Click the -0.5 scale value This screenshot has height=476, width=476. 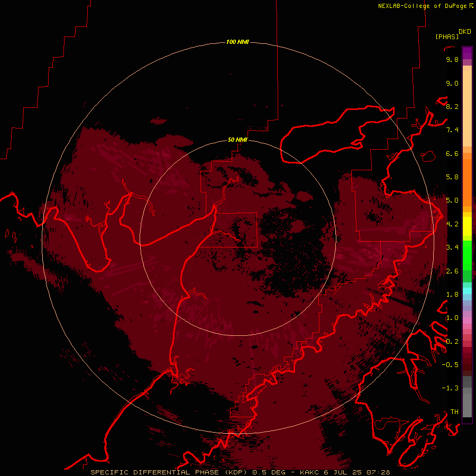pyautogui.click(x=450, y=365)
